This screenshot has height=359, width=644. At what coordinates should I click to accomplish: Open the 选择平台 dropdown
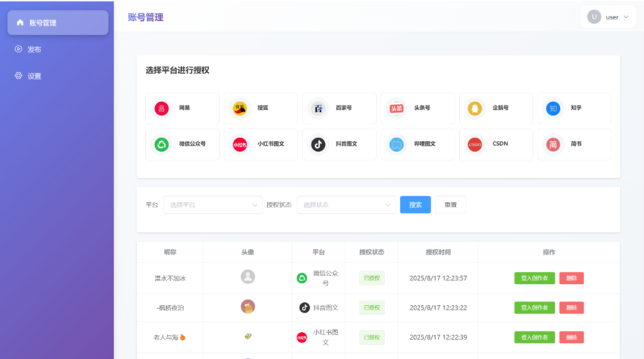click(x=213, y=205)
